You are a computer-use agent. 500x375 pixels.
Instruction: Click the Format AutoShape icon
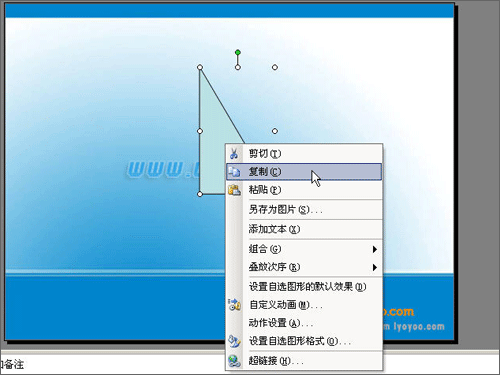[x=234, y=341]
